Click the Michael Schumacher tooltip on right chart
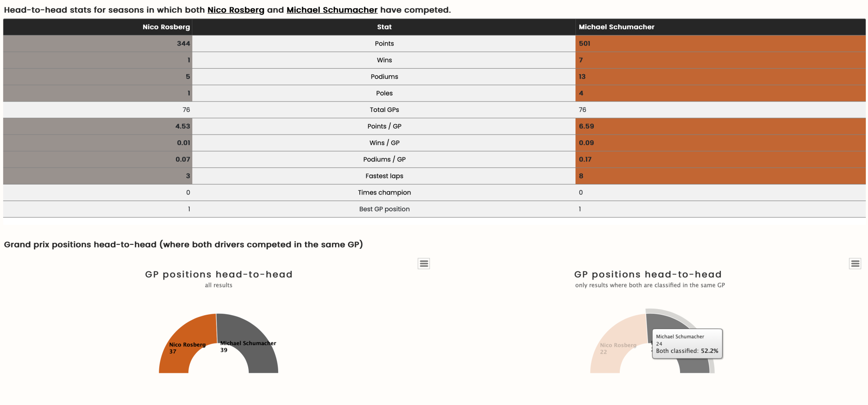The width and height of the screenshot is (868, 405). point(687,343)
